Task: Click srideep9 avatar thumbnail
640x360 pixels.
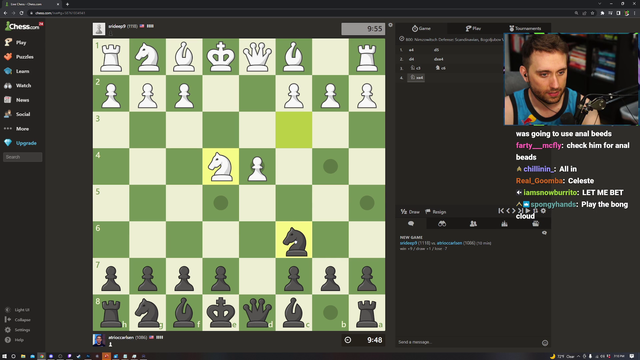Action: 99,29
